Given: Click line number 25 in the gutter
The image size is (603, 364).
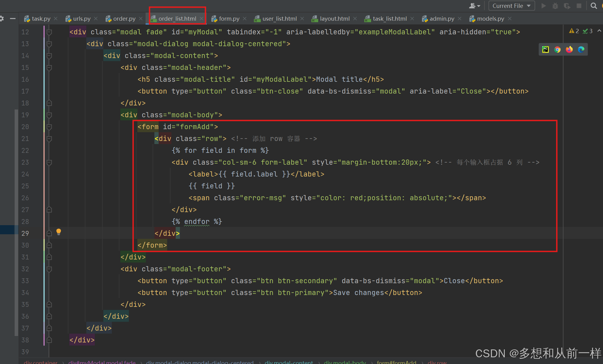Looking at the screenshot, I should pyautogui.click(x=25, y=186).
